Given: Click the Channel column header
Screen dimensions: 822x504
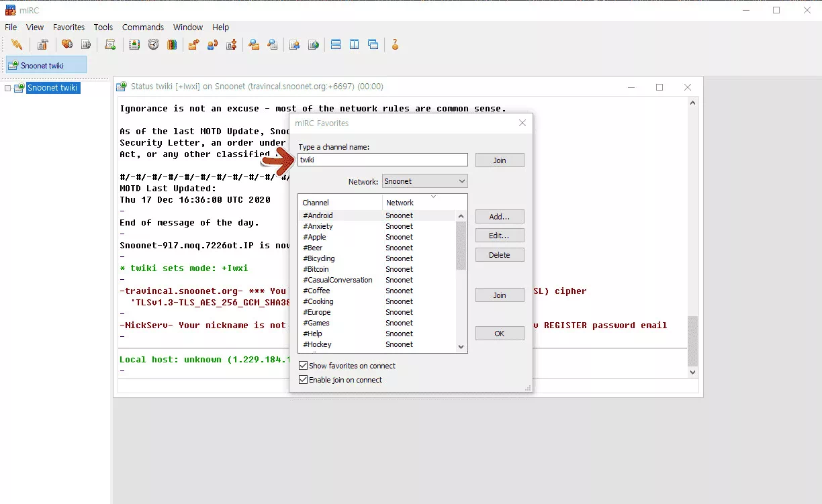Looking at the screenshot, I should (340, 203).
